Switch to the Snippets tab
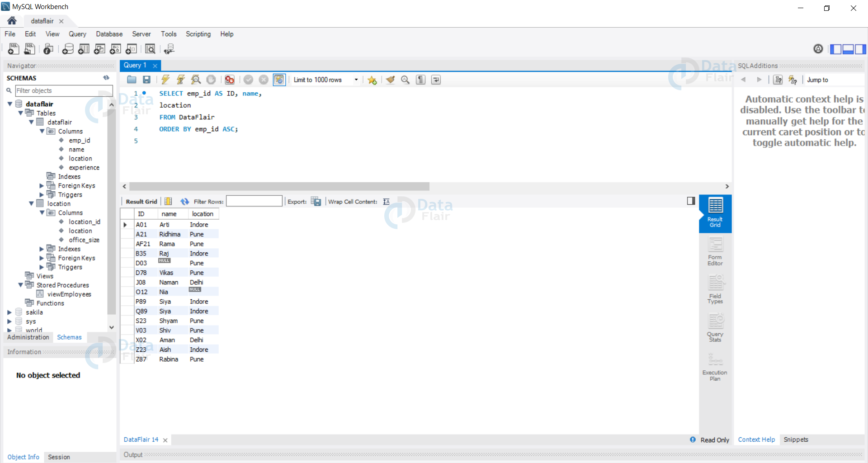This screenshot has width=868, height=463. pyautogui.click(x=796, y=439)
